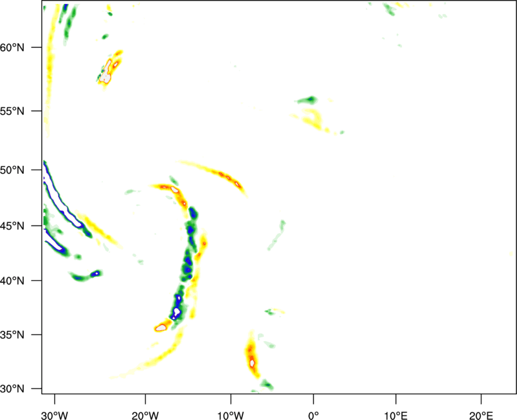Click the 35°N latitude label

point(12,335)
